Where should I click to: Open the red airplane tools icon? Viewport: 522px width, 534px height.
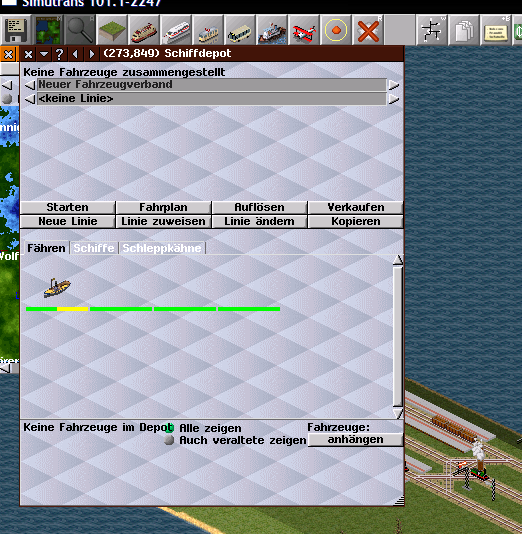[304, 30]
